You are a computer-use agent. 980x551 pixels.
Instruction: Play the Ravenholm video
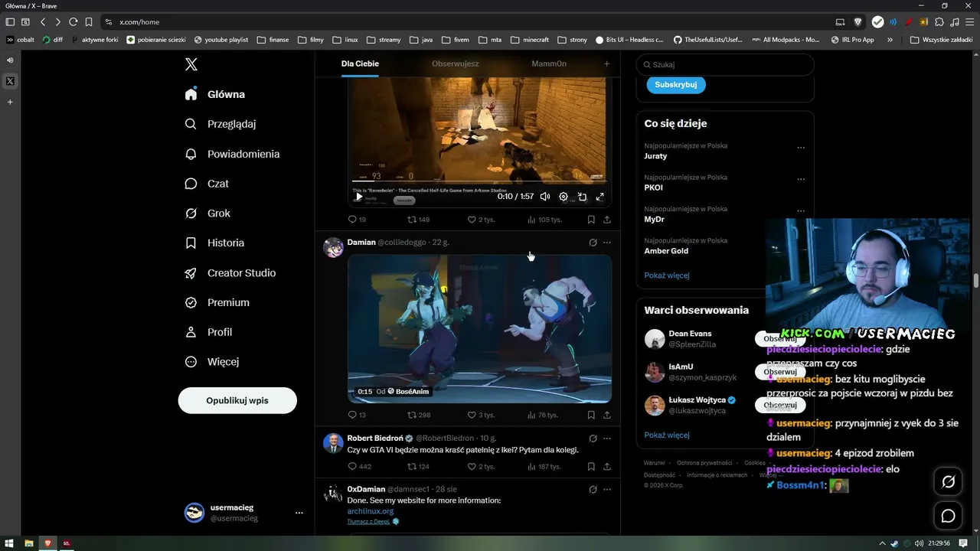(x=358, y=197)
